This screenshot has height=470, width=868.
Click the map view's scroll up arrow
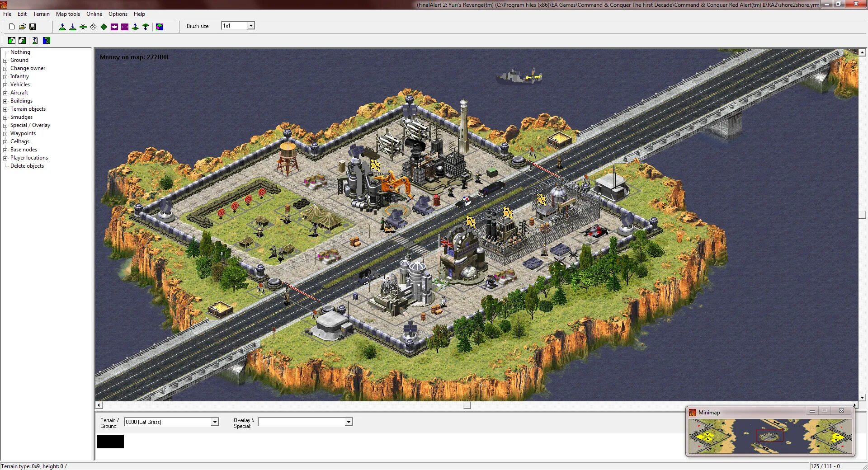(863, 52)
